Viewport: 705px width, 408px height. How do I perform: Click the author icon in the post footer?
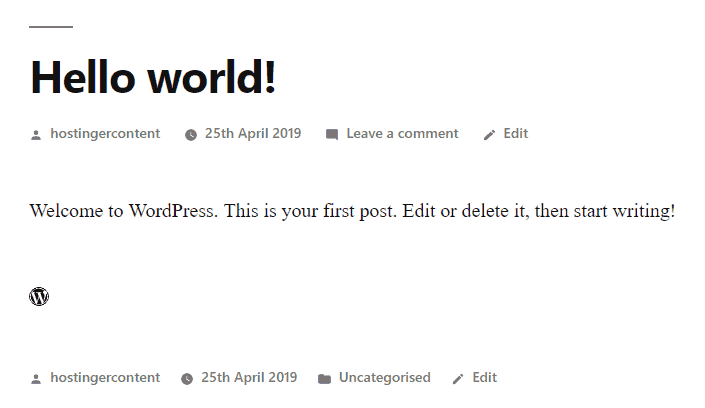coord(36,379)
